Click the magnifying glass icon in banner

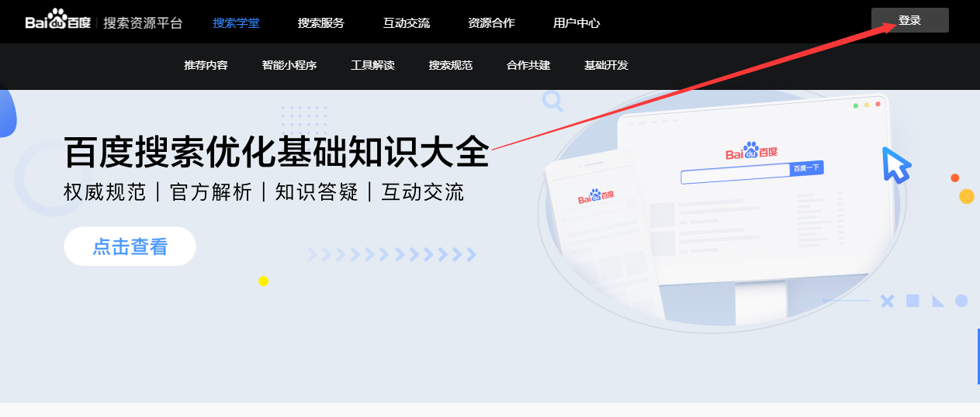(553, 101)
